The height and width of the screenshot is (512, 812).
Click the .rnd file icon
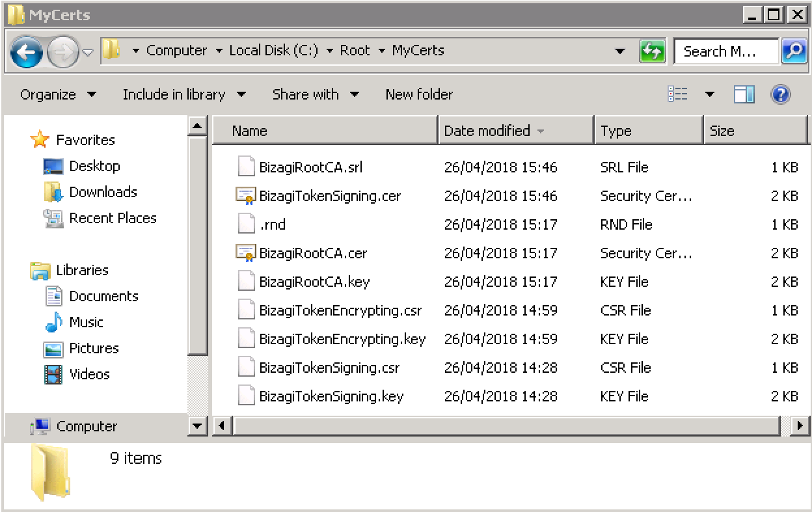(x=246, y=224)
